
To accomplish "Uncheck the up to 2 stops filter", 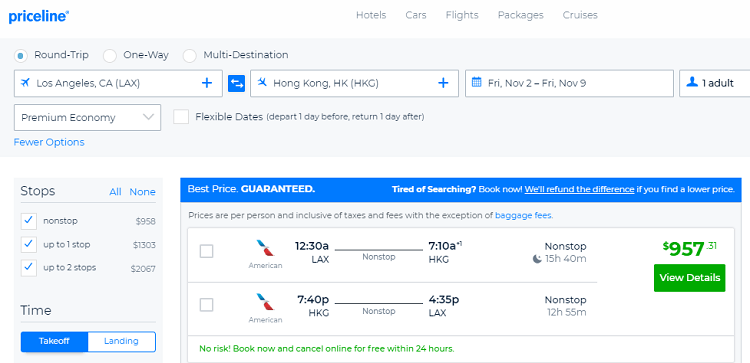I will click(x=29, y=268).
